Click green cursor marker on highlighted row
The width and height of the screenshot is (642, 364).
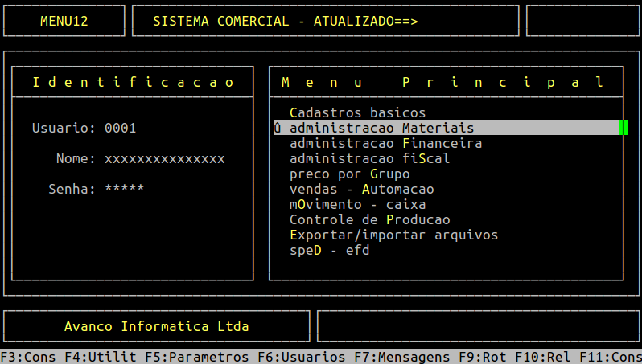[x=623, y=128]
